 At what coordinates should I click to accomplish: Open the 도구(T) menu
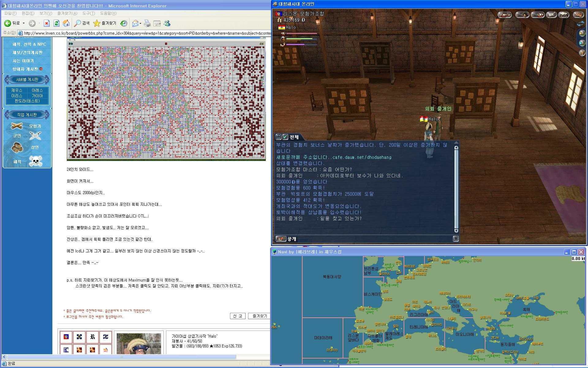89,13
